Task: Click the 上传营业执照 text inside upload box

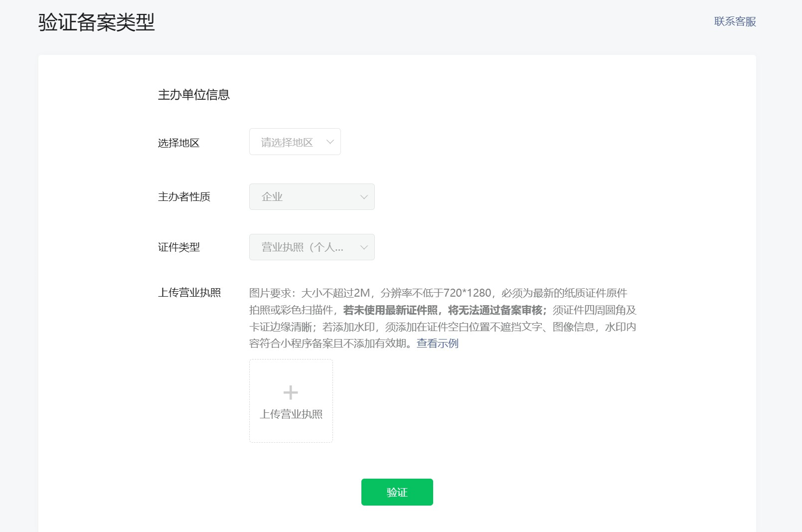Action: tap(291, 414)
